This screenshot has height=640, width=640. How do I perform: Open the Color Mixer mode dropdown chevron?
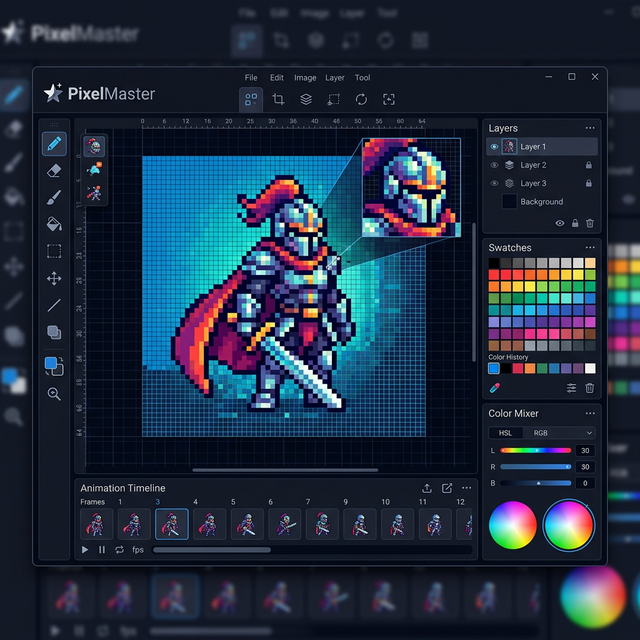(x=589, y=433)
